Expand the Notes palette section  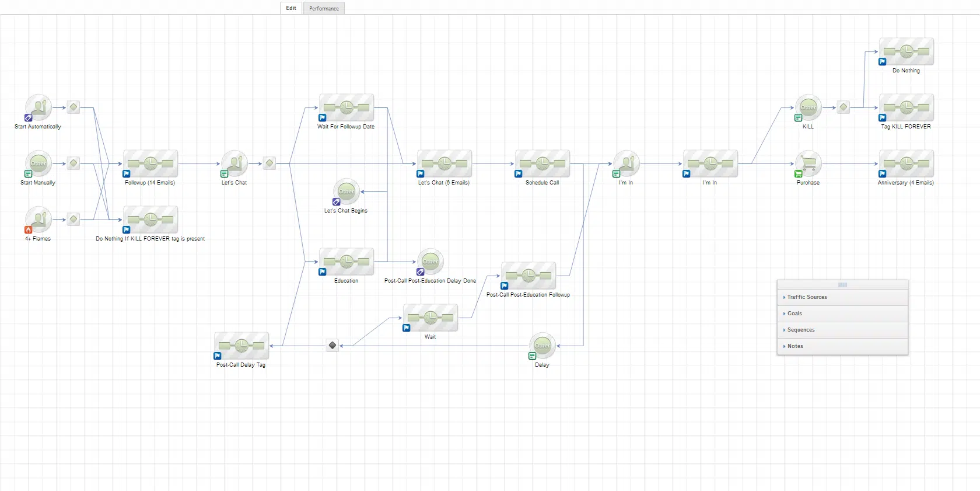tap(795, 346)
